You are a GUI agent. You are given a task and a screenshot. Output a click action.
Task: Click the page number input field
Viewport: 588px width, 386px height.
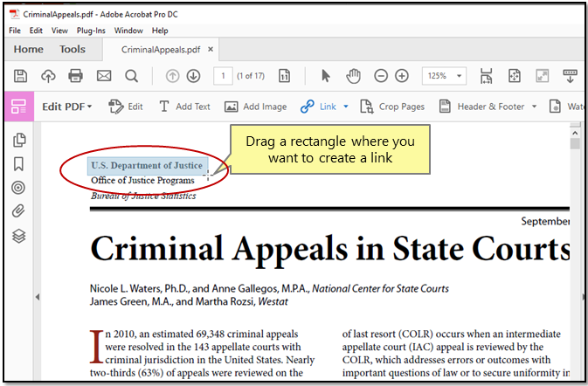223,76
